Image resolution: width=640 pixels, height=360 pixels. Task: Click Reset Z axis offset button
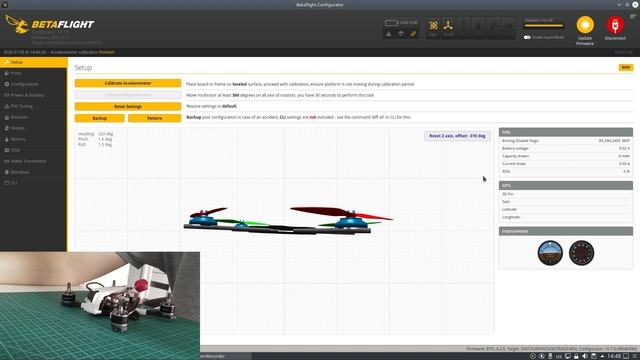pyautogui.click(x=457, y=136)
